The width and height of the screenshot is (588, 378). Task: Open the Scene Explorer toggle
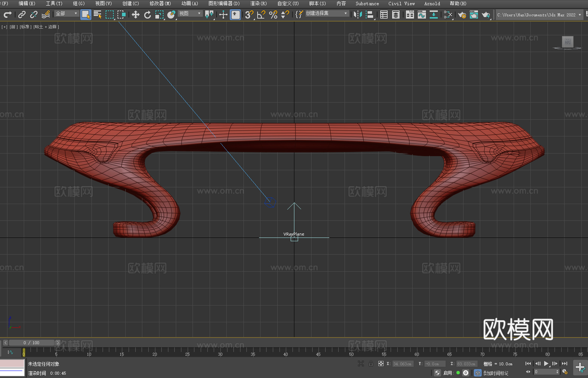(384, 14)
